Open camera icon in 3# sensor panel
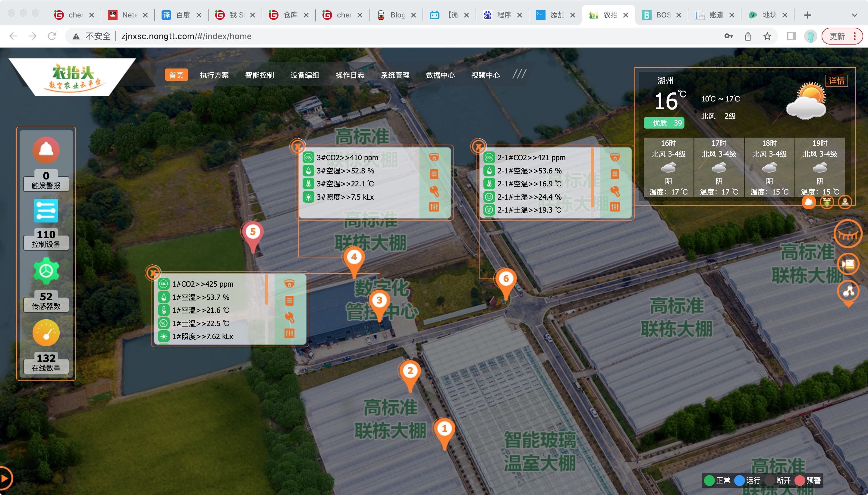 coord(434,157)
